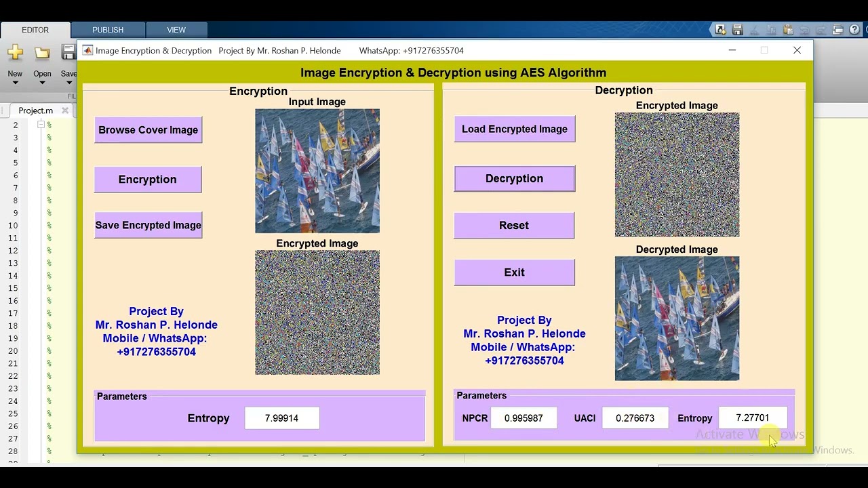
Task: Click the Encrypted Image in Decryption panel
Action: [x=677, y=175]
